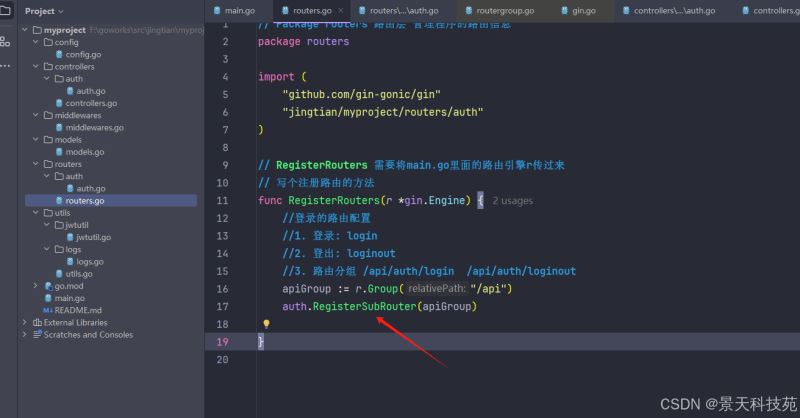Open utils.go in the project tree
Viewport: 800px width, 418px height.
pyautogui.click(x=74, y=274)
